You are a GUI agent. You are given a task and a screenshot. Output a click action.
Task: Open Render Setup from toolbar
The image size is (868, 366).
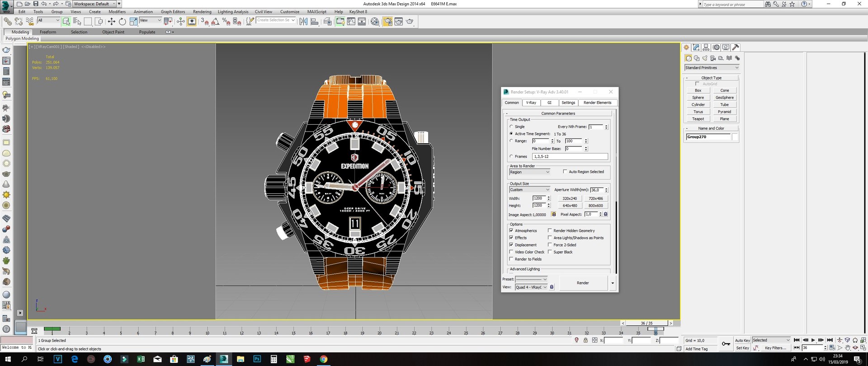pyautogui.click(x=387, y=21)
